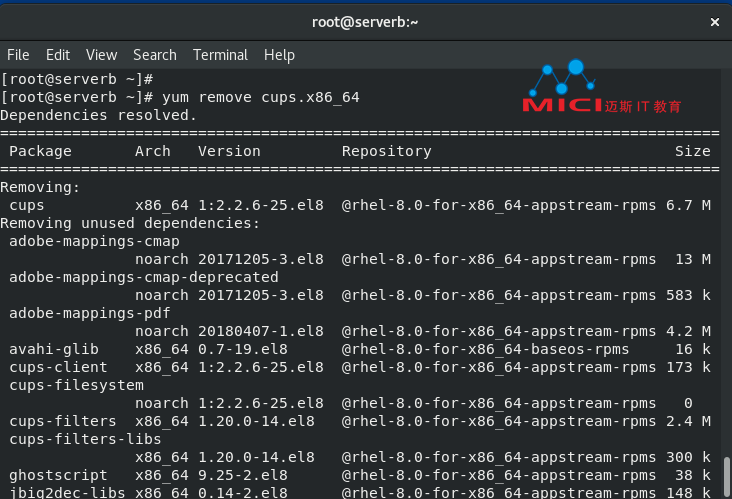Click the Dependencies resolved text line
Screen dimensions: 732x499
click(98, 115)
